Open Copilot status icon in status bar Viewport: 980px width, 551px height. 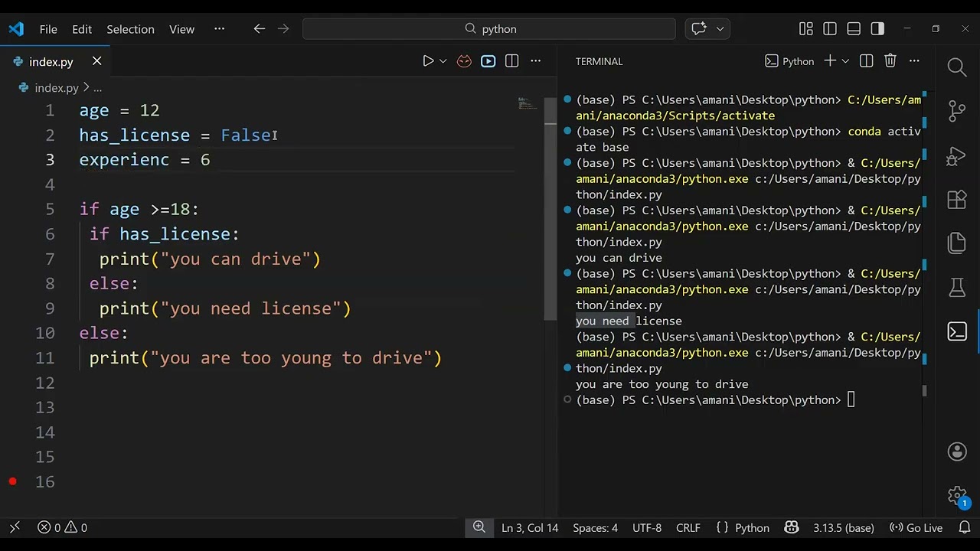tap(792, 527)
